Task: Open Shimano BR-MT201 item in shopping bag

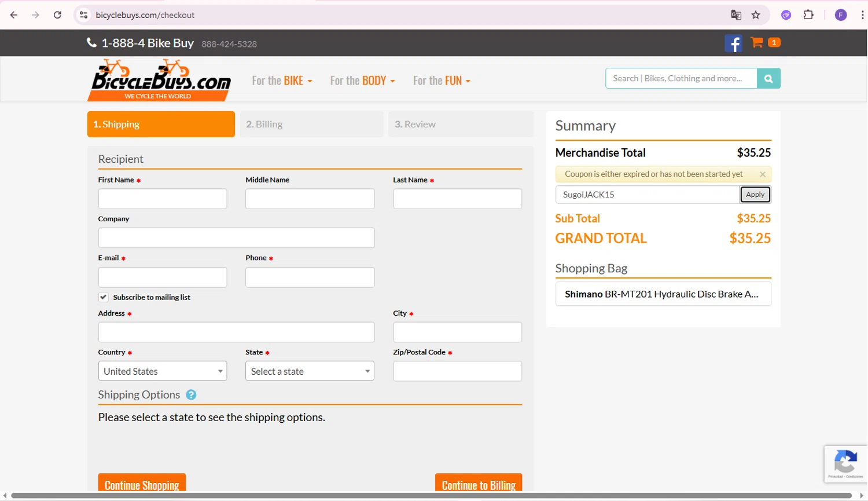Action: [663, 294]
